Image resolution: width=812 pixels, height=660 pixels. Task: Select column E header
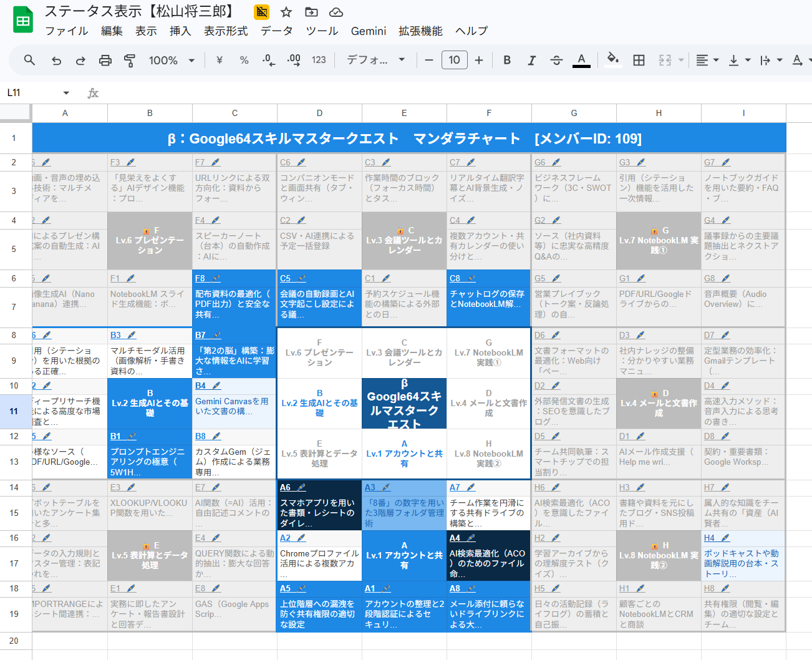(x=404, y=113)
